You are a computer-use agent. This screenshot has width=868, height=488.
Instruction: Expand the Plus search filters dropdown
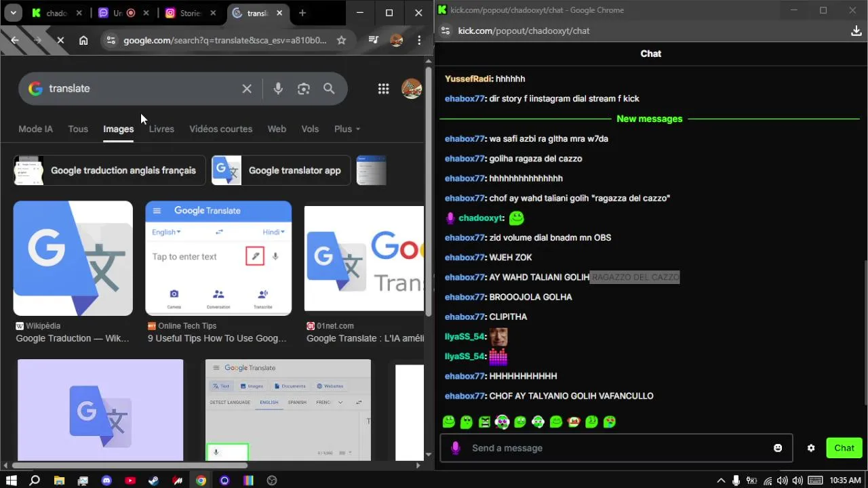tap(347, 129)
